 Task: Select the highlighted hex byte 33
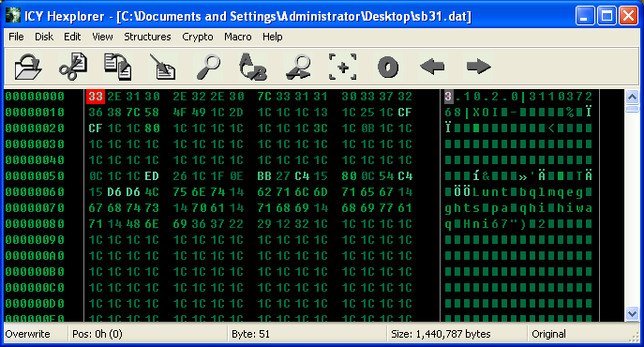pos(96,97)
